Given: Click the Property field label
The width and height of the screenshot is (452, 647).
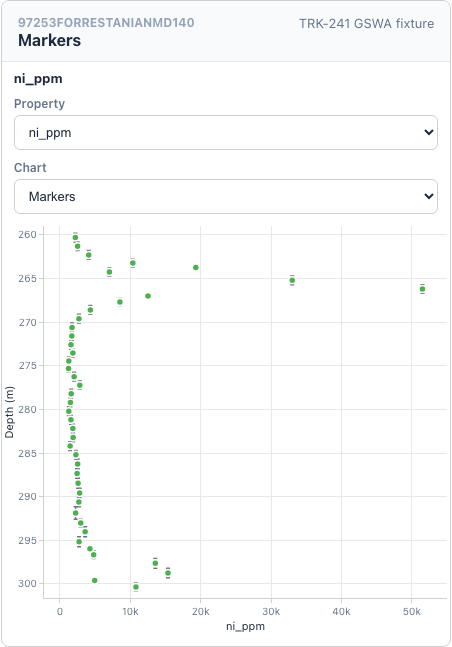Looking at the screenshot, I should [39, 104].
